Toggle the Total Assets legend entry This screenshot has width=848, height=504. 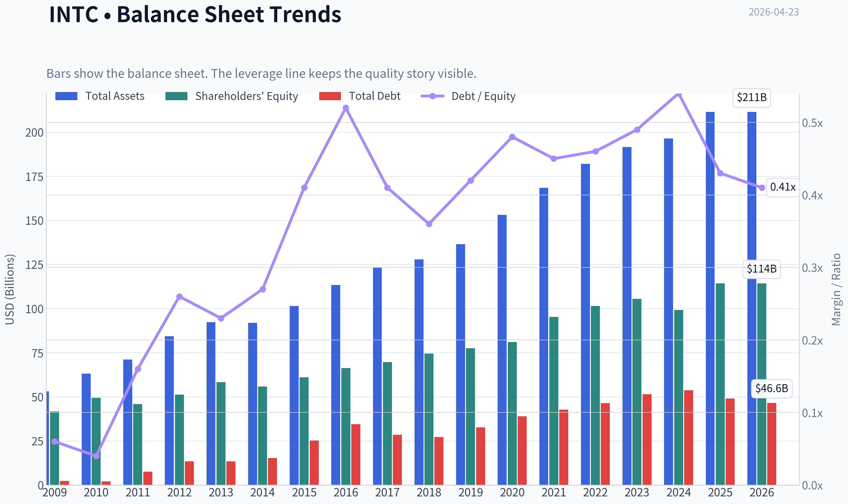coord(100,96)
